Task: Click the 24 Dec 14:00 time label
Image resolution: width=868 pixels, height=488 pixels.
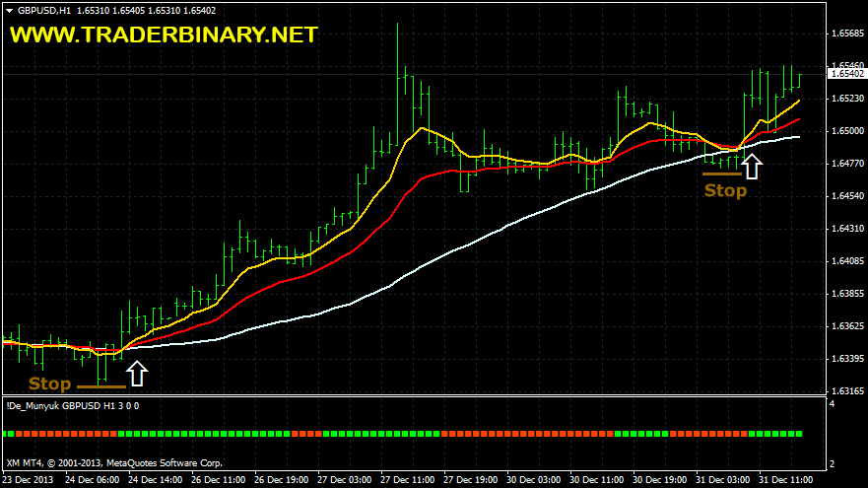Action: click(155, 480)
